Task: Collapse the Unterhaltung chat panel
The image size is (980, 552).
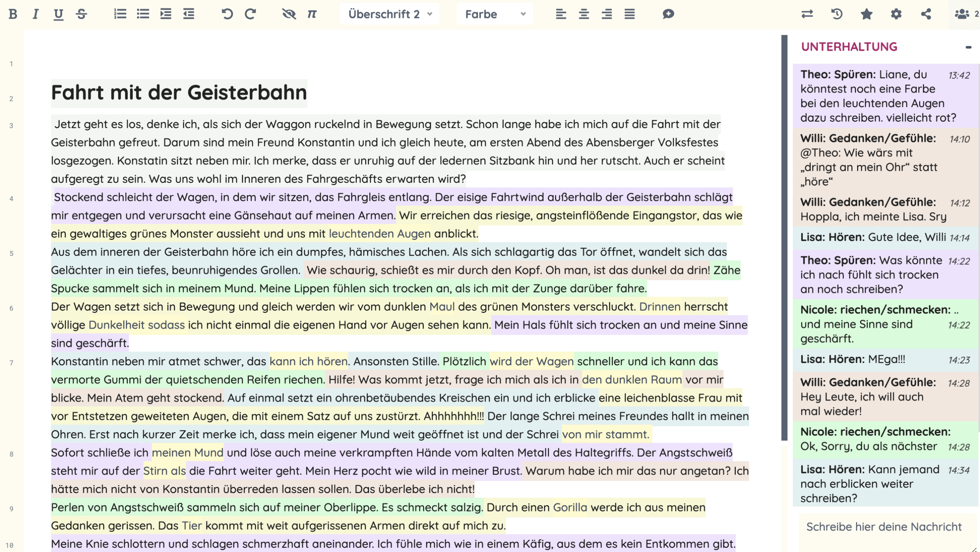Action: [968, 47]
